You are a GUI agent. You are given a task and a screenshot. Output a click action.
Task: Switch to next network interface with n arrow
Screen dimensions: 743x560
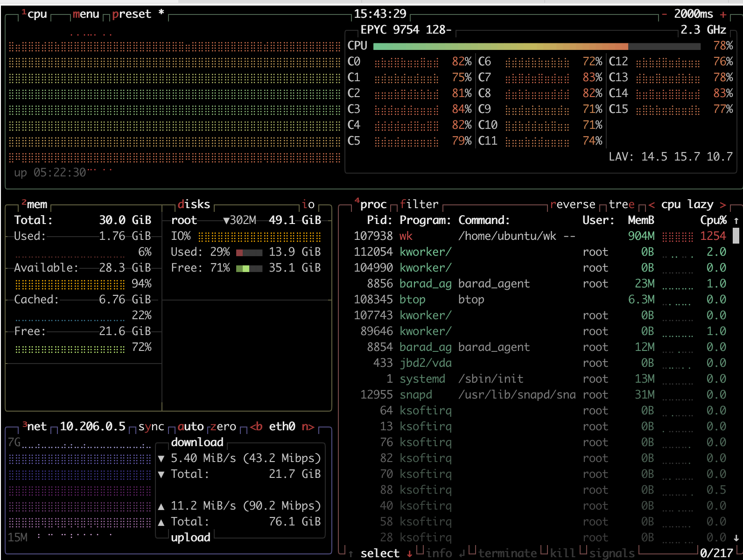click(x=308, y=427)
